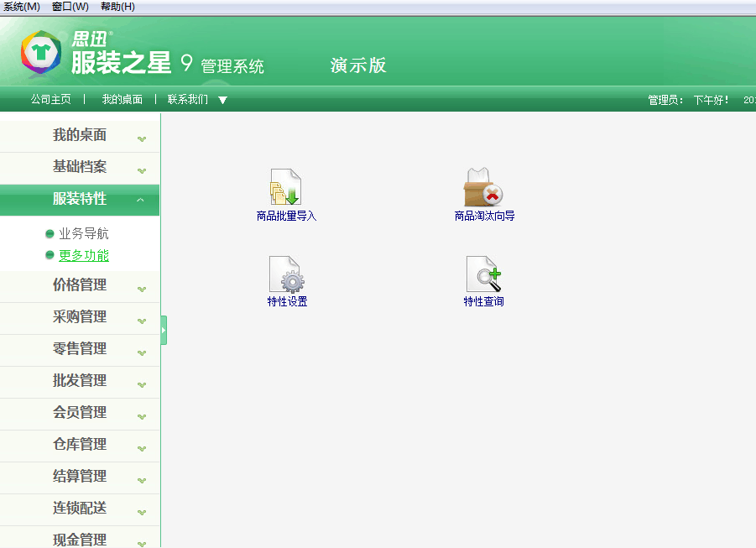756x548 pixels.
Task: Click 联系我们 in the navigation bar
Action: click(x=188, y=99)
